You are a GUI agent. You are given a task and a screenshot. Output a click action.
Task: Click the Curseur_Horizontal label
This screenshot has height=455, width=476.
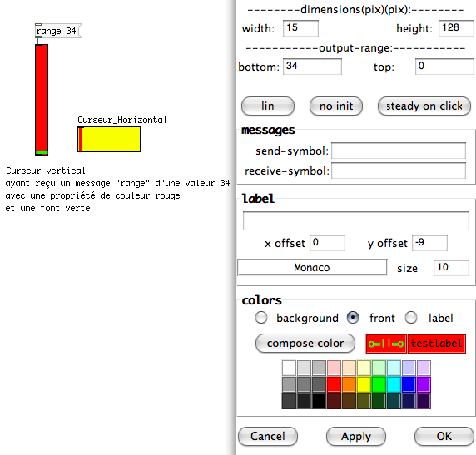click(122, 120)
